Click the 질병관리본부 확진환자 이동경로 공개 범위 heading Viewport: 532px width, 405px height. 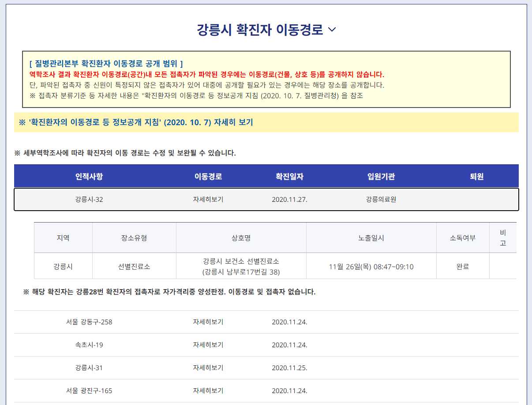(106, 64)
